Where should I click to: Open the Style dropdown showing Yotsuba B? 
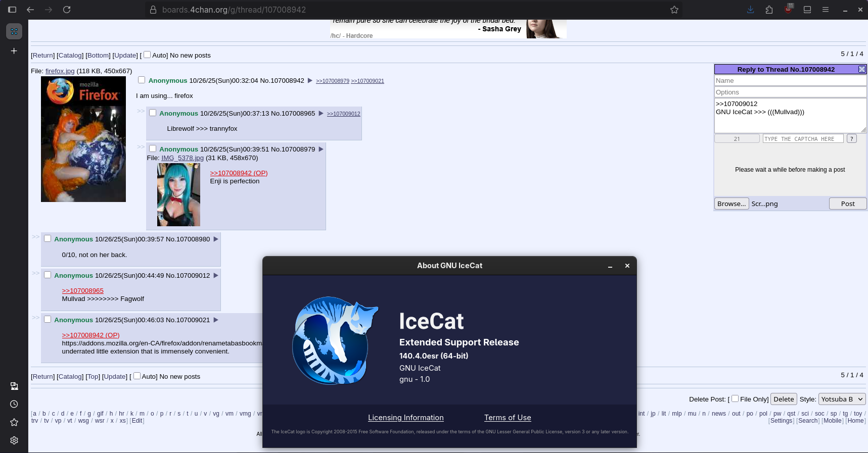coord(842,399)
